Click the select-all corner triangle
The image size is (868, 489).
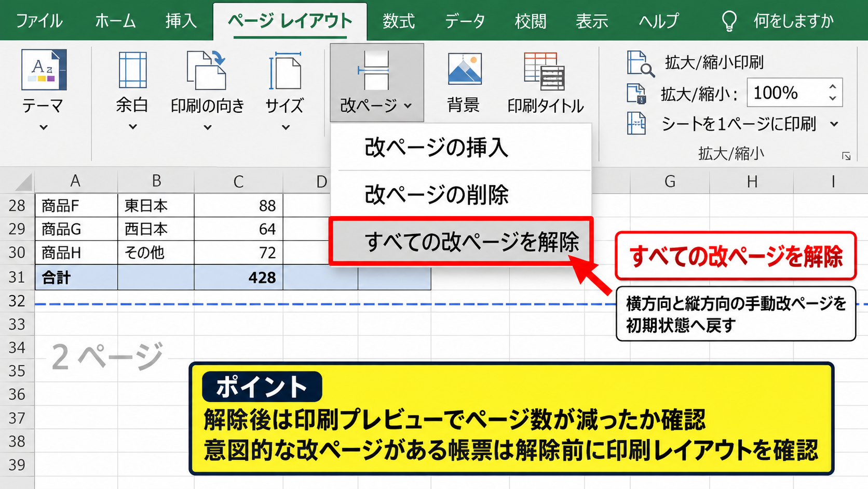click(24, 182)
